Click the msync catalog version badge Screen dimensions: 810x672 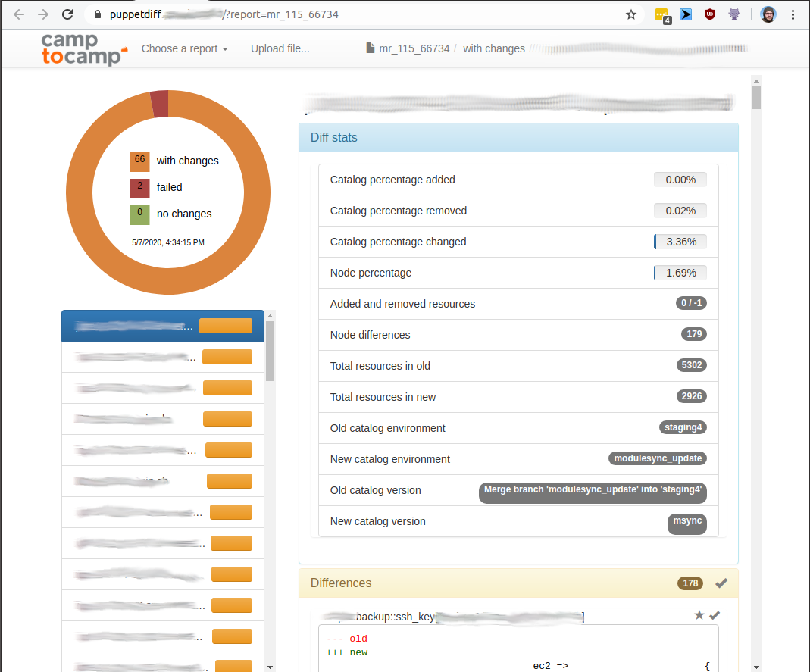(x=687, y=524)
